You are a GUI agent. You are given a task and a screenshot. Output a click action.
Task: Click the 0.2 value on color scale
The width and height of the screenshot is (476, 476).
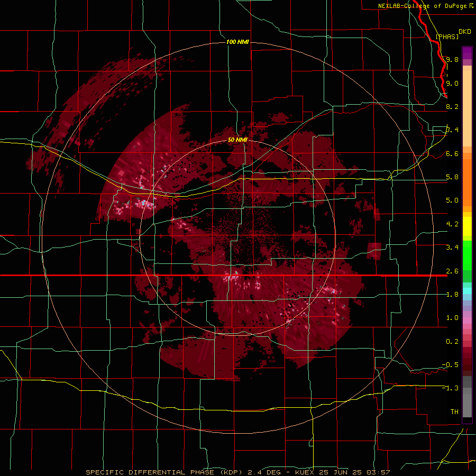pos(452,342)
